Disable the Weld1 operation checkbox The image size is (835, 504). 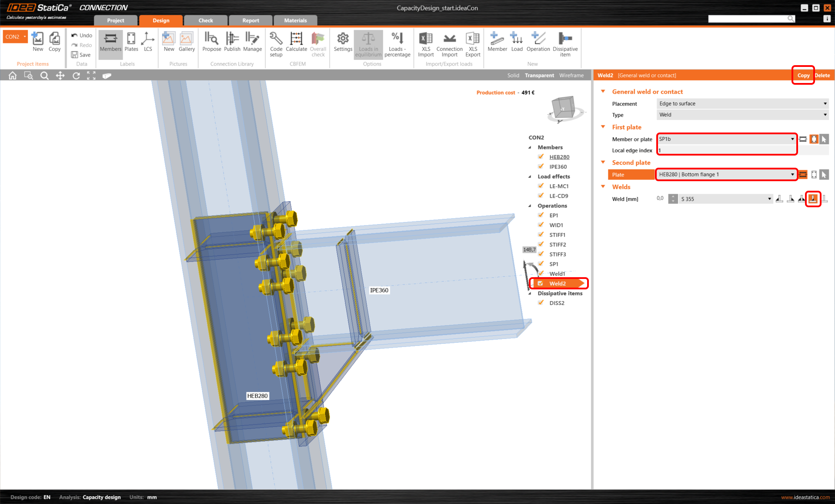tap(541, 274)
